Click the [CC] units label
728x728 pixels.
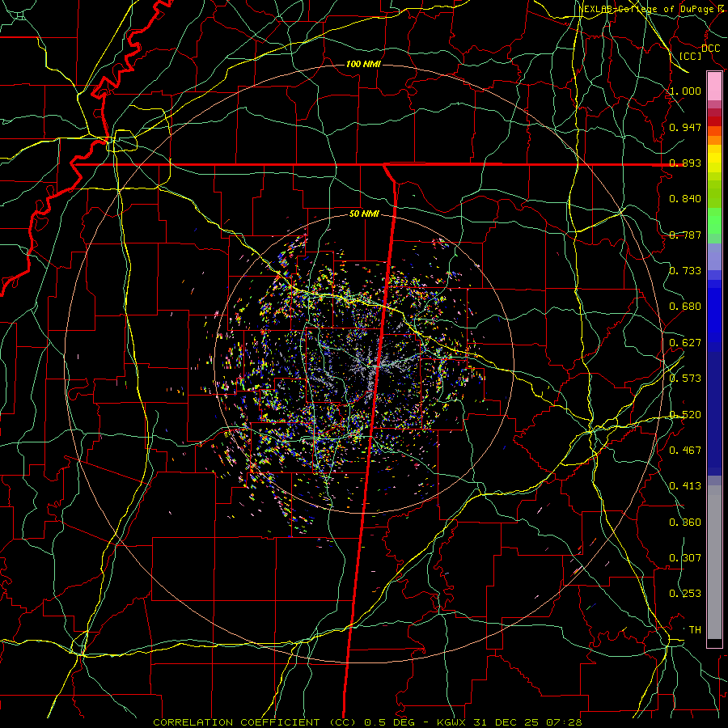691,56
